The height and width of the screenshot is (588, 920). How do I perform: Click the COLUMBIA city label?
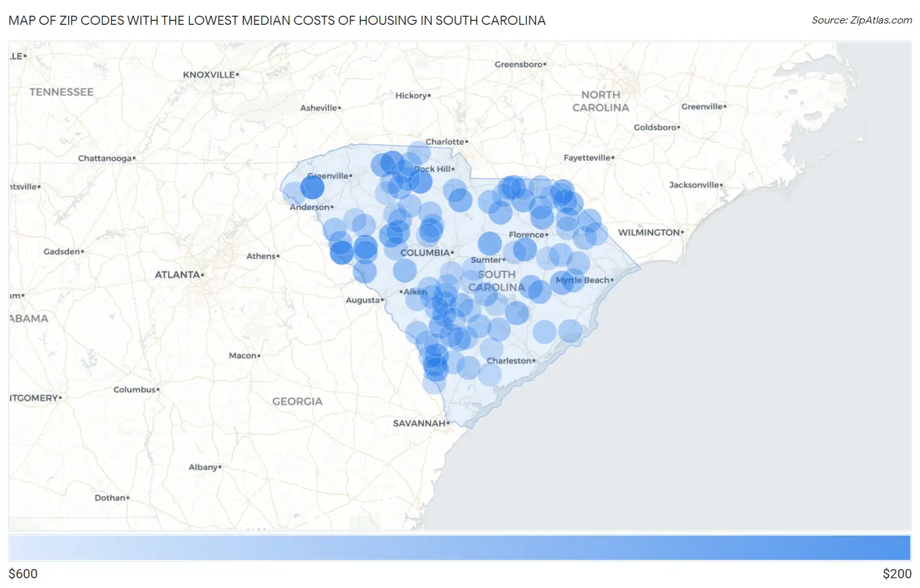tap(425, 252)
